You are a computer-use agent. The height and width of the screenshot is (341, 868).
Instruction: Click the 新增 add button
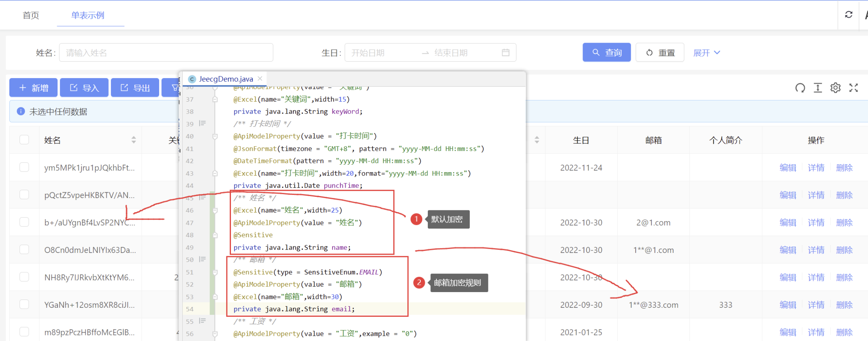click(34, 88)
